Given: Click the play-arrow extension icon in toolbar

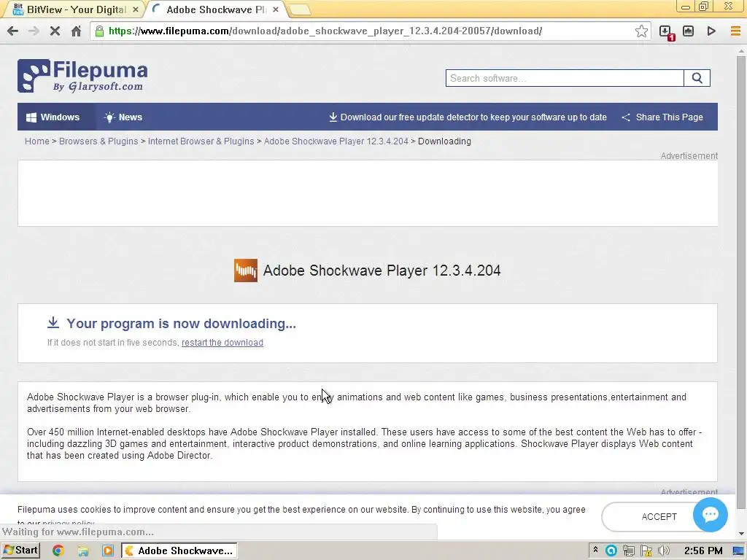Looking at the screenshot, I should click(711, 31).
